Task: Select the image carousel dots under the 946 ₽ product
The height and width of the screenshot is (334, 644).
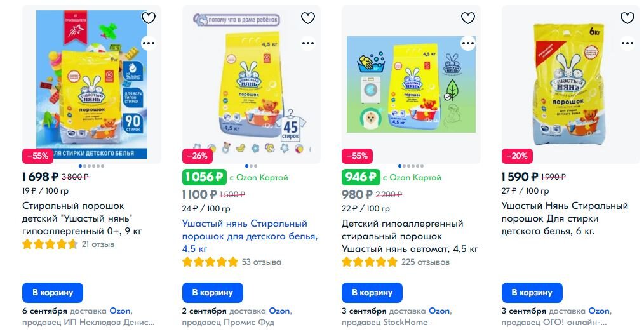Action: (x=411, y=166)
